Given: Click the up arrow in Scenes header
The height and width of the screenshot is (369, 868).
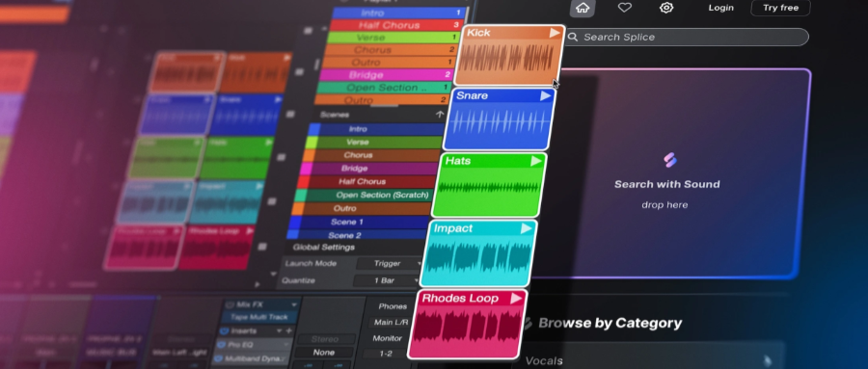Looking at the screenshot, I should click(440, 114).
